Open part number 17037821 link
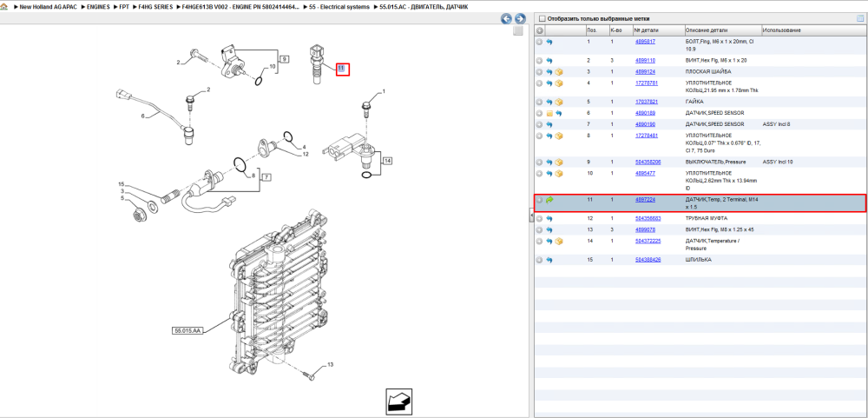The height and width of the screenshot is (418, 868). [x=647, y=102]
